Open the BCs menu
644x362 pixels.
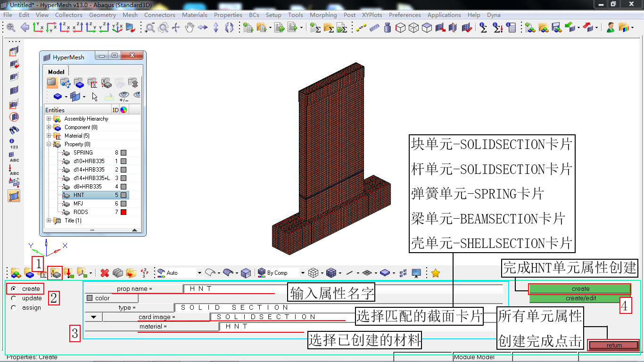[254, 15]
